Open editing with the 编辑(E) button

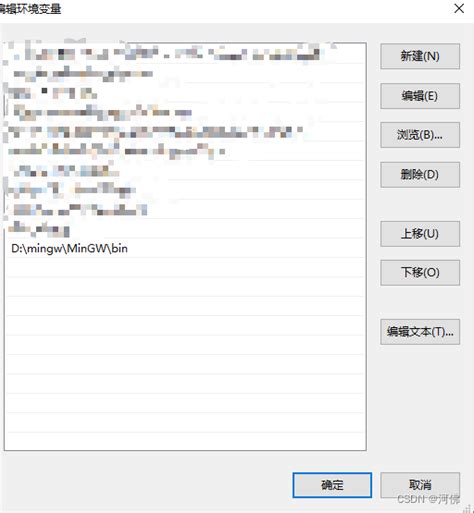coord(420,96)
